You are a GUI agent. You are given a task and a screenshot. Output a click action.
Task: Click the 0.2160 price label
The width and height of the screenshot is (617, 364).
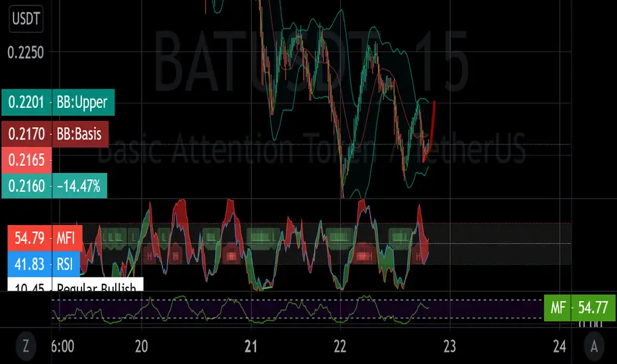[x=26, y=186]
